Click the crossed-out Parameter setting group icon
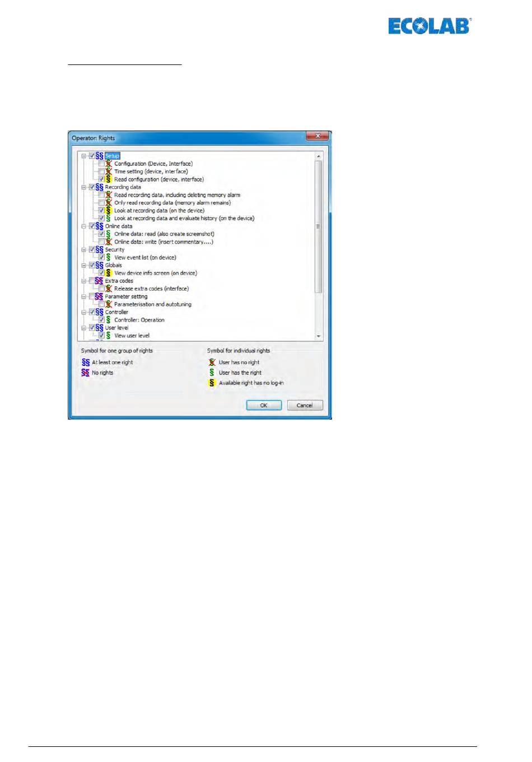 click(x=99, y=297)
